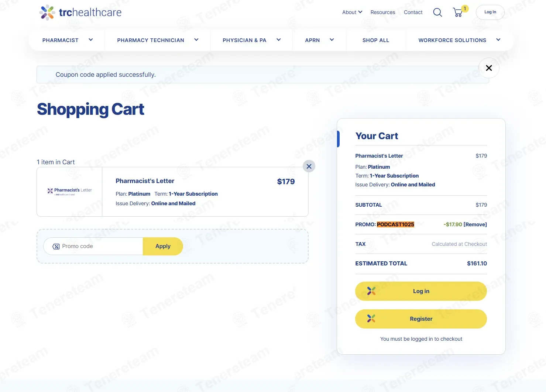
Task: Focus the Promo code input field
Action: point(93,246)
